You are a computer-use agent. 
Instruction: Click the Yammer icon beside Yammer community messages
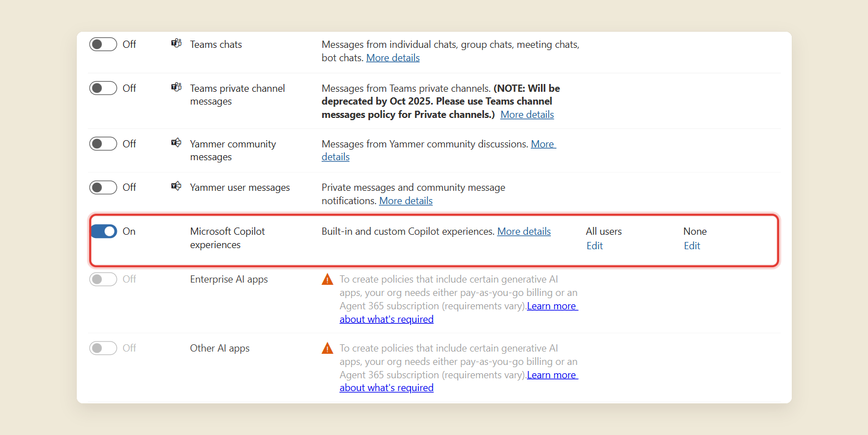tap(176, 143)
